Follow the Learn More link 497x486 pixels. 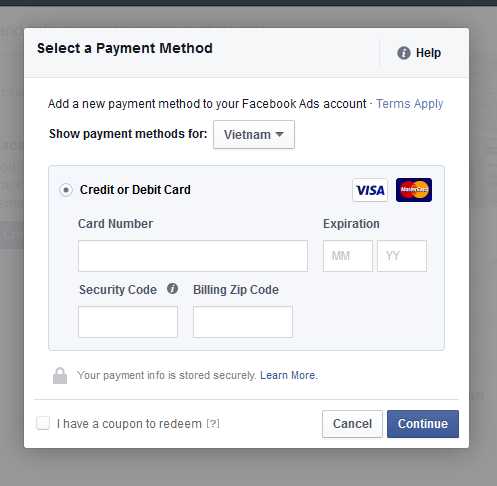click(x=289, y=375)
